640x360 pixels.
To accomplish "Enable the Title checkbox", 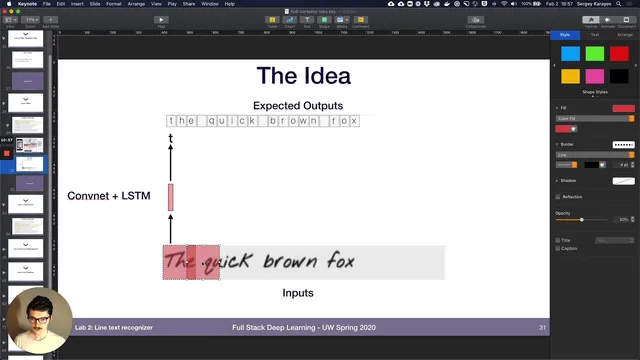I will [558, 240].
